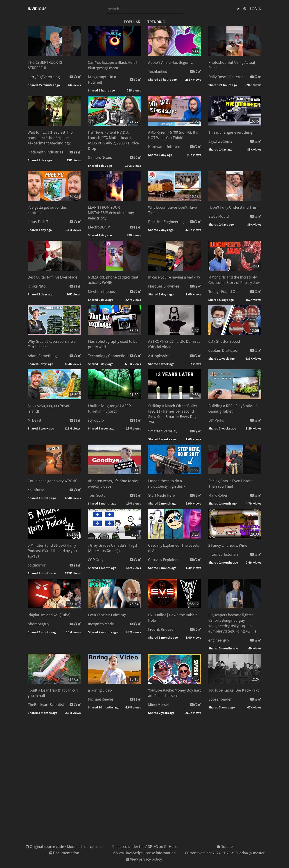Click jet icon beside SmarterEveryDay

tap(199, 431)
